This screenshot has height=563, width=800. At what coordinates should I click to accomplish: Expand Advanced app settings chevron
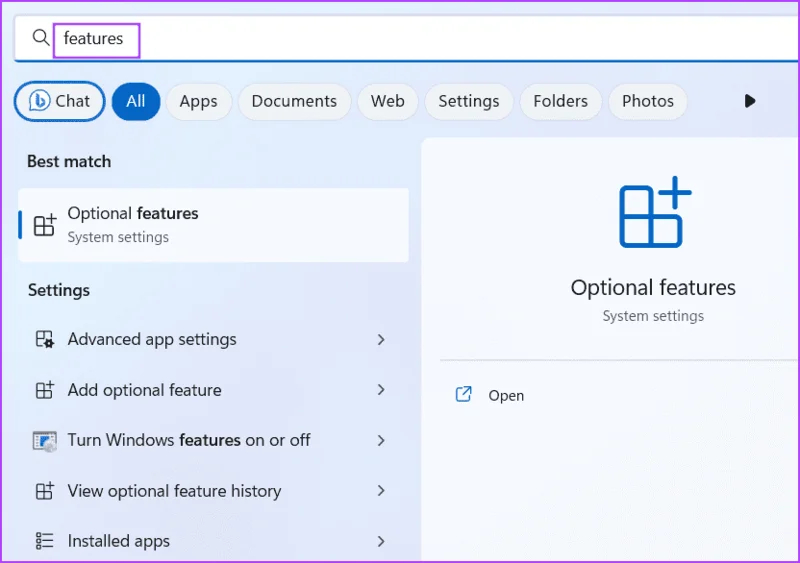click(x=381, y=339)
